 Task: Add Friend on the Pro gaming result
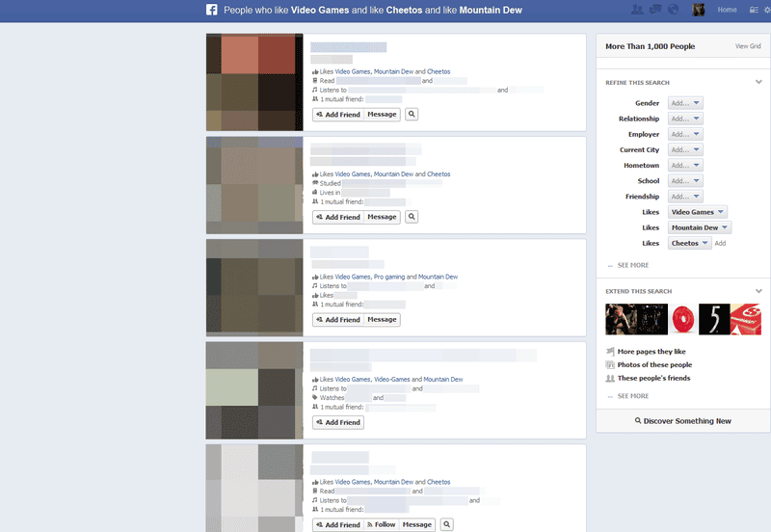(x=338, y=320)
